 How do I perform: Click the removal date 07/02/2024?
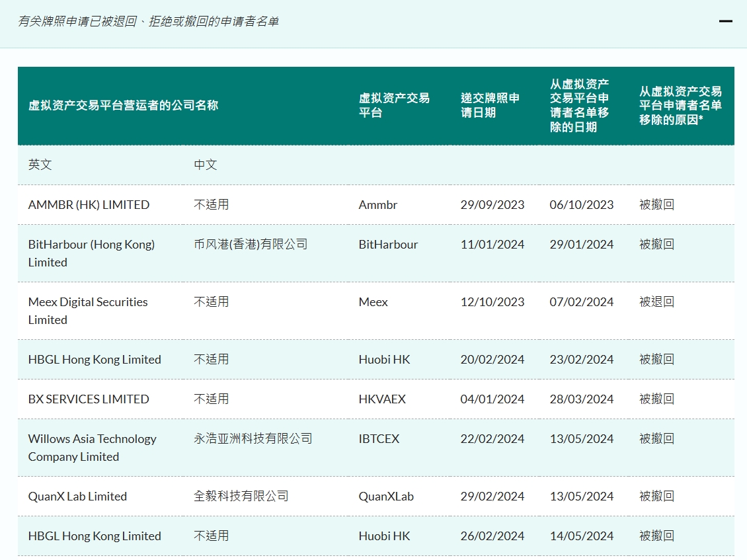(x=581, y=301)
